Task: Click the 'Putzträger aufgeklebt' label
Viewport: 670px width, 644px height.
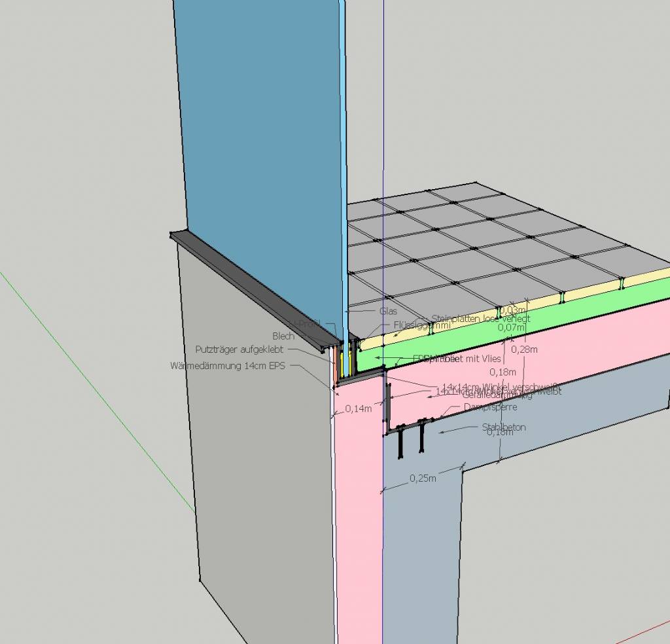Action: 239,350
